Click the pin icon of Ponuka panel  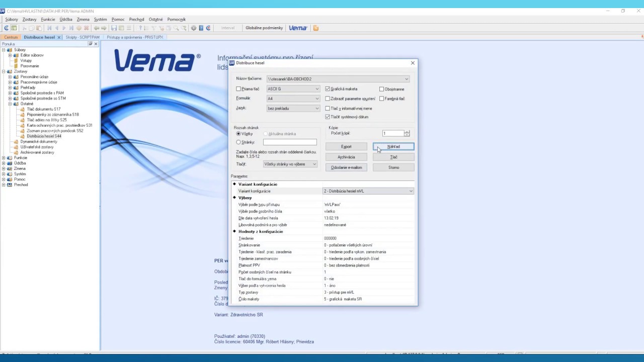(x=91, y=44)
